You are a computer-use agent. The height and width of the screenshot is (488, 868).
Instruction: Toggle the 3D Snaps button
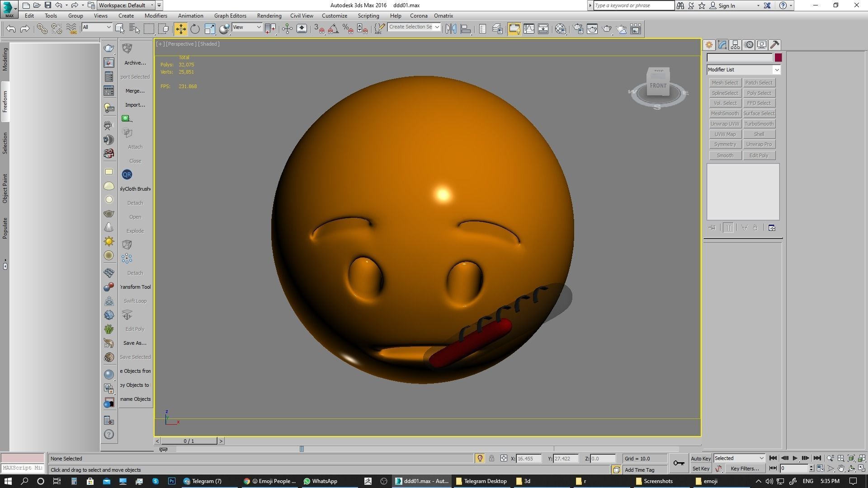(319, 29)
